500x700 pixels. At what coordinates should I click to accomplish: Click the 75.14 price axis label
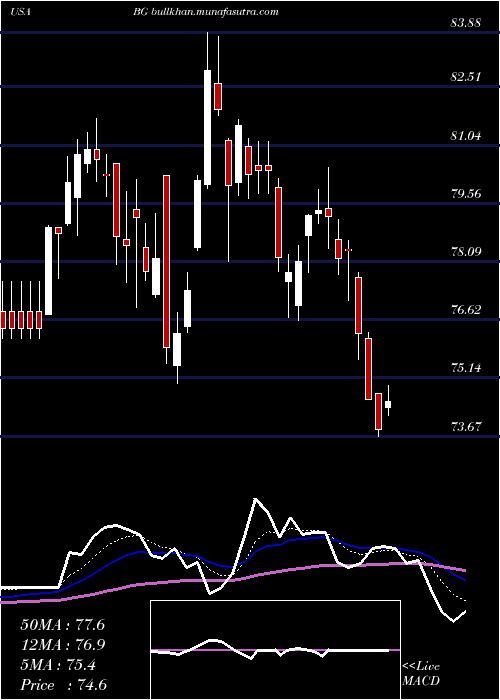pos(466,368)
